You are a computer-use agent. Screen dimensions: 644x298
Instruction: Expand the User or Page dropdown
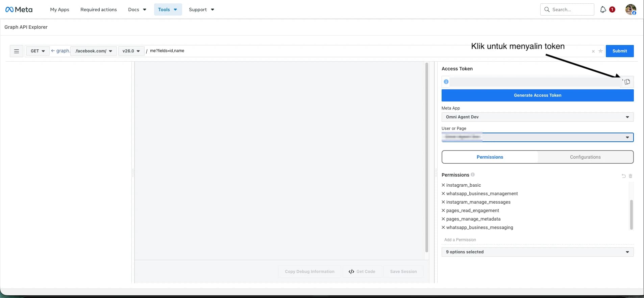[x=538, y=137]
